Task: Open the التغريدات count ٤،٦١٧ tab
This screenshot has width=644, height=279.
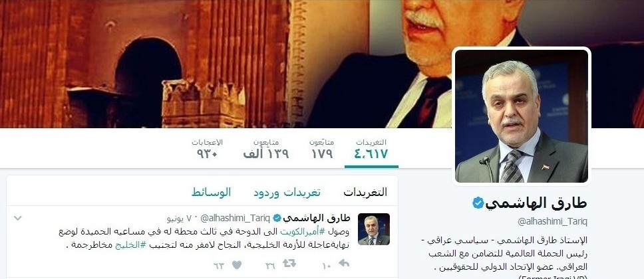Action: click(x=371, y=149)
